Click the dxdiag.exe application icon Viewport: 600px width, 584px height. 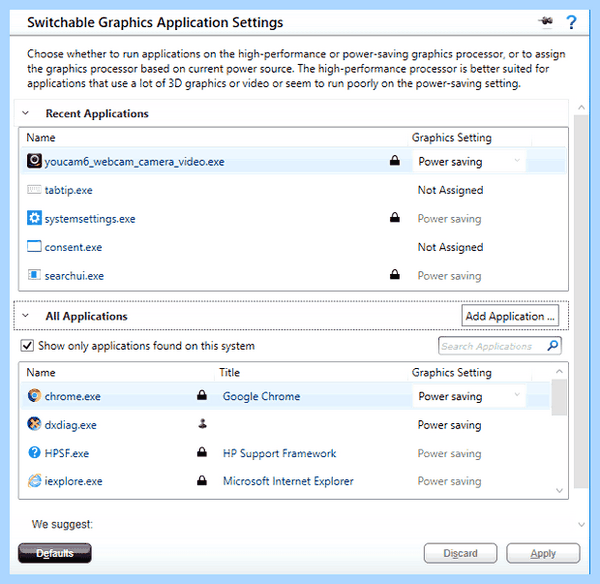34,424
